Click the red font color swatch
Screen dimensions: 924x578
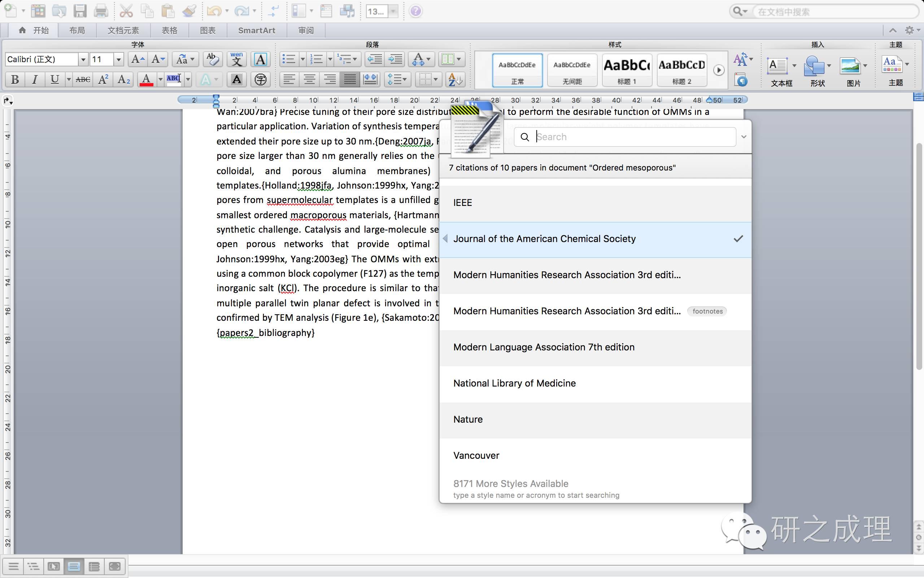pos(146,79)
